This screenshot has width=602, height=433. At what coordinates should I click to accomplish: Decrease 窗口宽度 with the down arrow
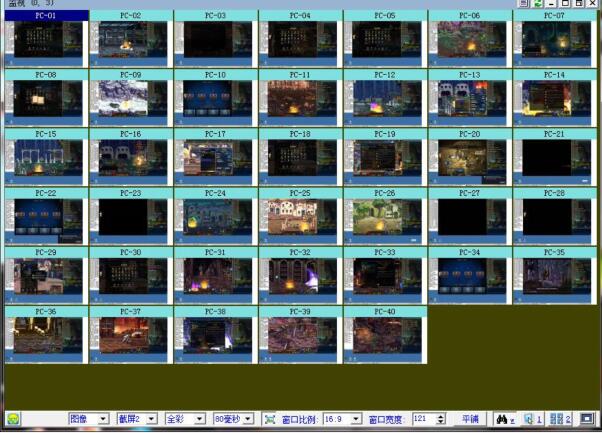tap(441, 422)
